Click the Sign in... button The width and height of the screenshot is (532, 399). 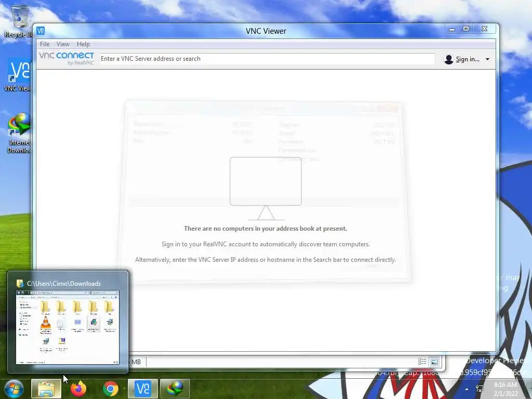point(468,59)
